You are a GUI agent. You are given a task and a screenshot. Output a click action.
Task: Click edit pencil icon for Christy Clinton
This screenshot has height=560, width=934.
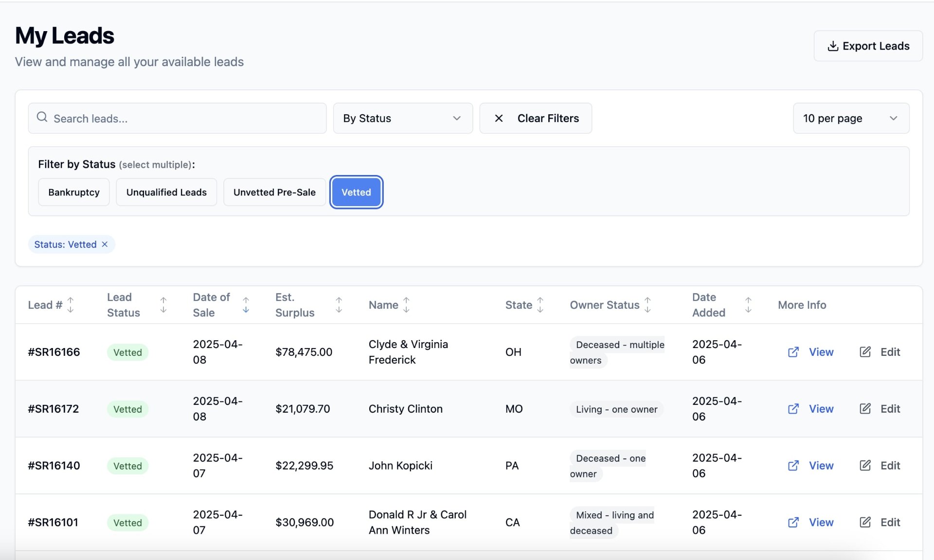(865, 409)
